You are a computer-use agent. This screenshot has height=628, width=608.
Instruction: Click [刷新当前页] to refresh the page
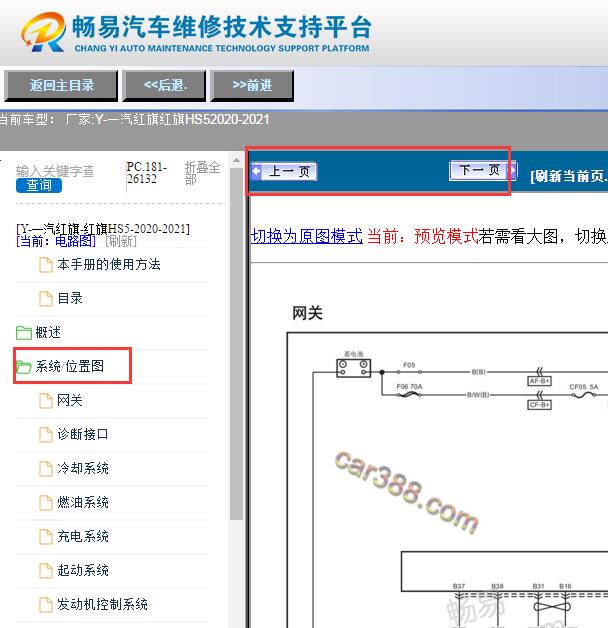pos(569,176)
